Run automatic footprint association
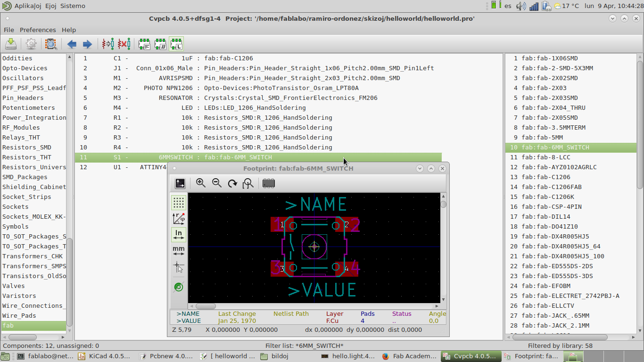Image resolution: width=644 pixels, height=362 pixels. 108,44
